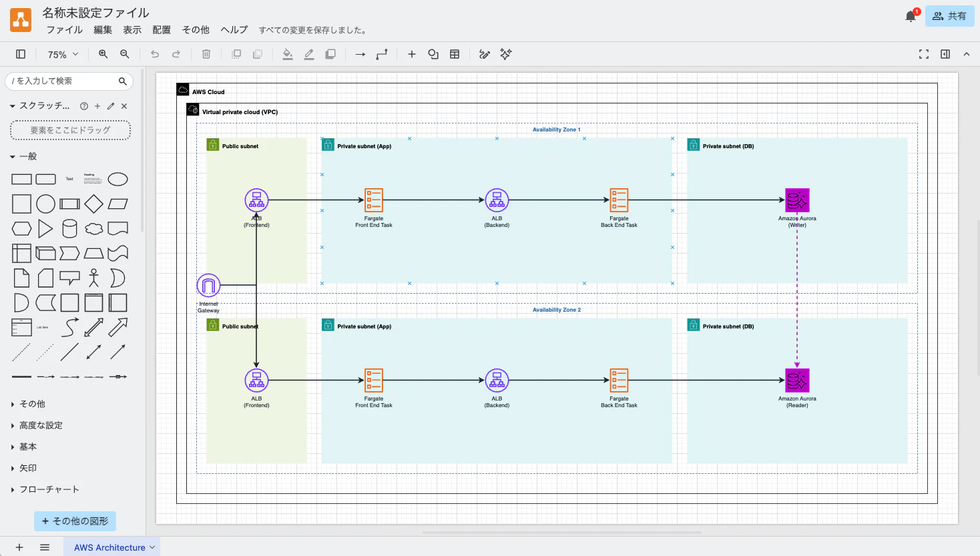This screenshot has height=556, width=980.
Task: Toggle the format panel icon
Action: coord(945,54)
